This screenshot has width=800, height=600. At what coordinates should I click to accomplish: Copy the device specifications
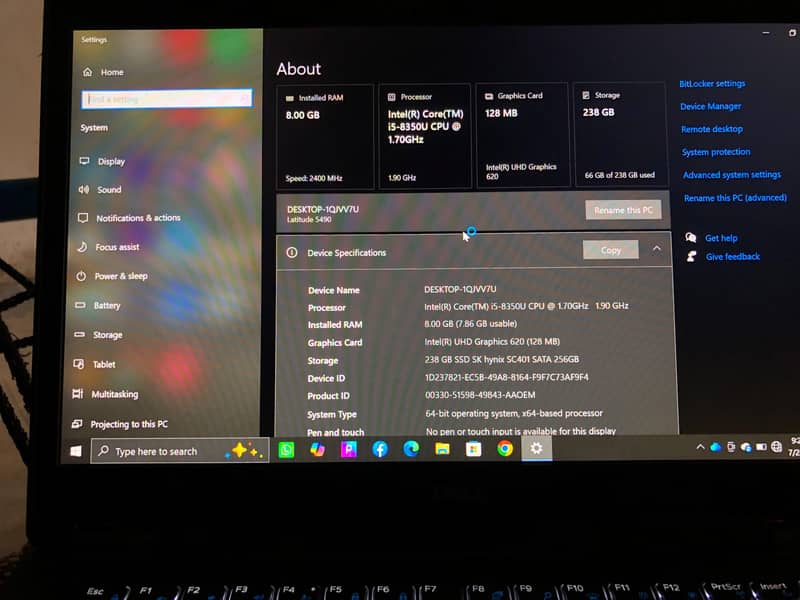[x=611, y=250]
